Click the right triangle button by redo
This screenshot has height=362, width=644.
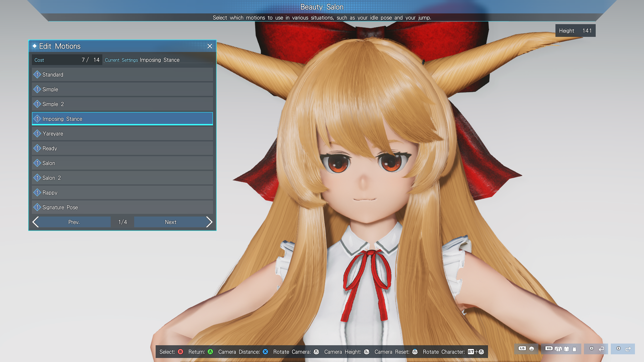[x=619, y=348]
